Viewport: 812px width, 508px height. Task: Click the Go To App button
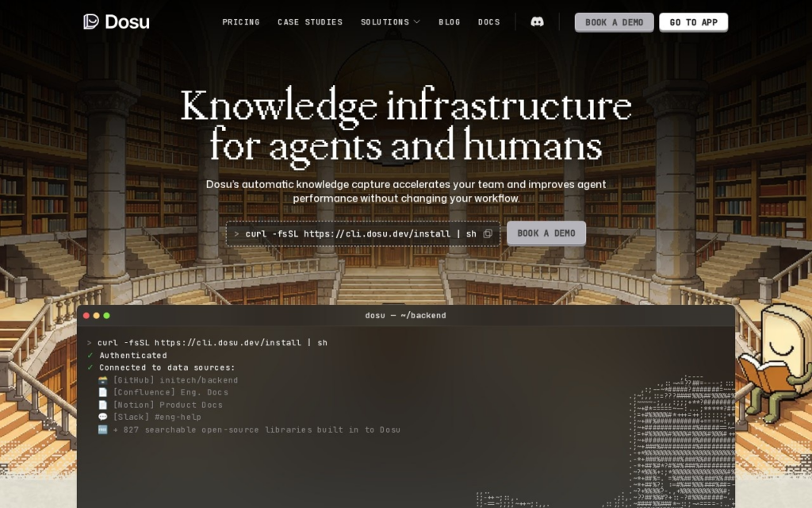coord(693,22)
